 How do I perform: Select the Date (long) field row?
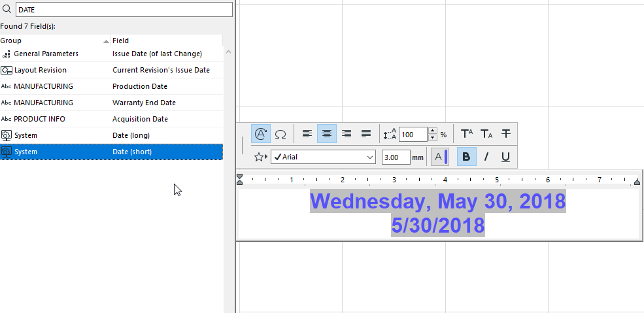point(111,135)
